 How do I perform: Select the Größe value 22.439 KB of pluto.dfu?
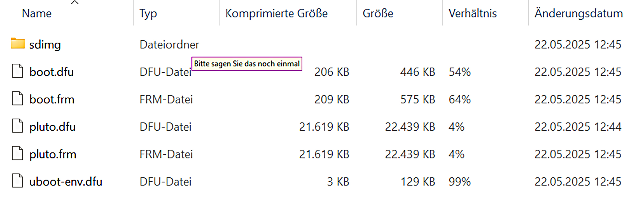click(x=409, y=126)
